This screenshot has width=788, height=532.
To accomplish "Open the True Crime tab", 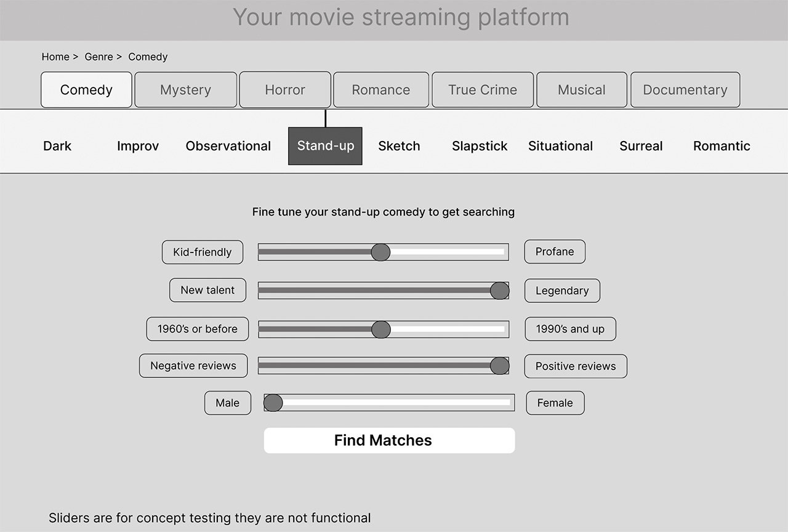I will point(483,90).
